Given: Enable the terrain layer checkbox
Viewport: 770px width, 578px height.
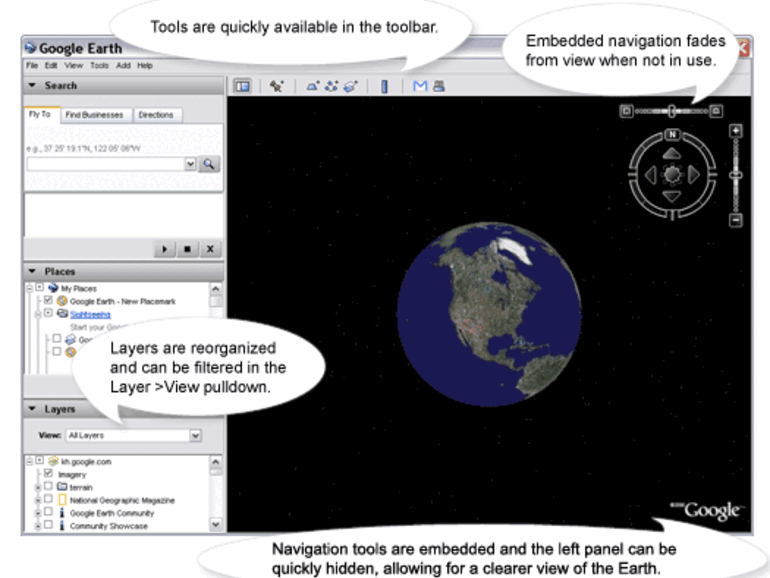Looking at the screenshot, I should coord(48,486).
